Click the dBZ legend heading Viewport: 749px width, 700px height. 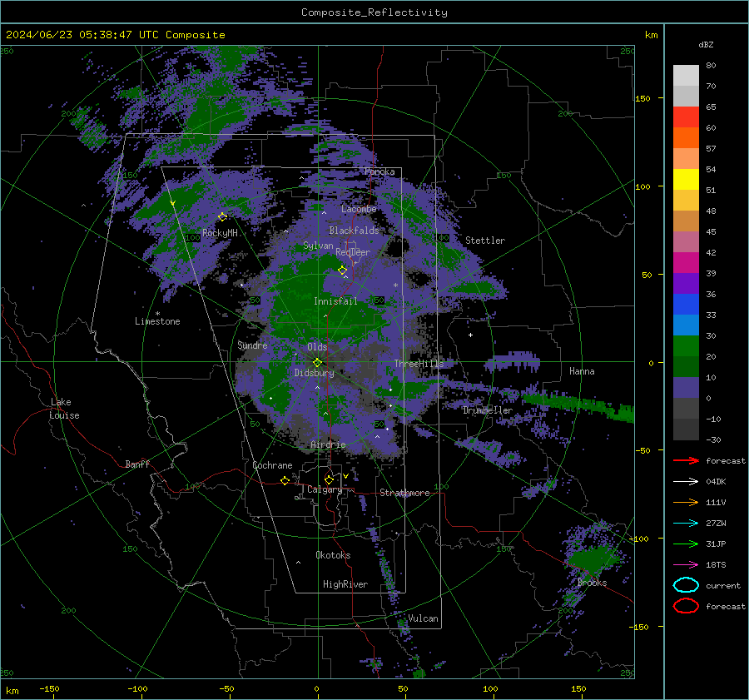pyautogui.click(x=706, y=45)
